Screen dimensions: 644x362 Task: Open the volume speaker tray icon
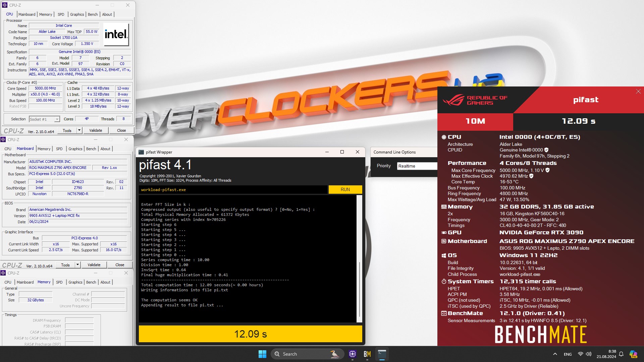click(589, 354)
